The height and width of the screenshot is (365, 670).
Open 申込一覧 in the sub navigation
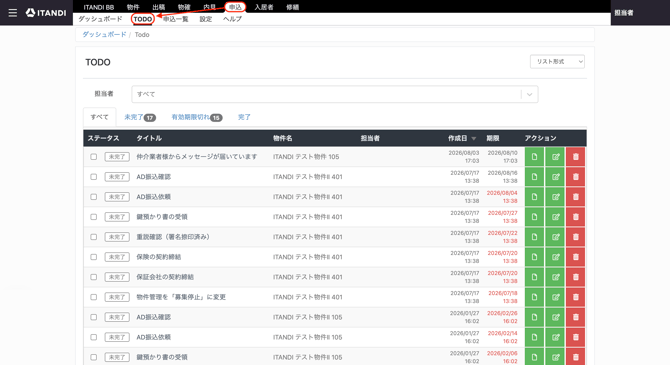click(176, 19)
